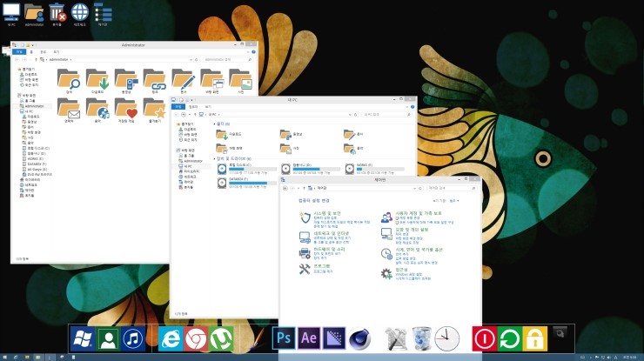The height and width of the screenshot is (361, 644).
Task: Open uTorrent from the dock
Action: (221, 339)
